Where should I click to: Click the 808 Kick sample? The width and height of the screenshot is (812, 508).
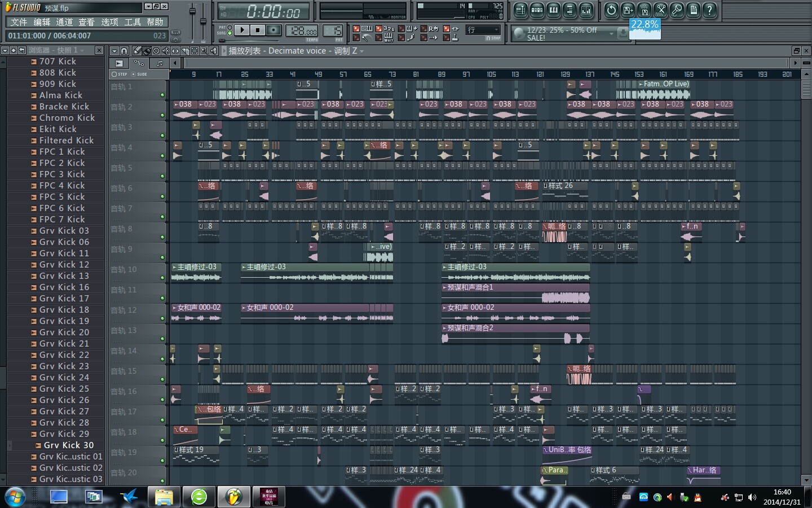[x=58, y=73]
